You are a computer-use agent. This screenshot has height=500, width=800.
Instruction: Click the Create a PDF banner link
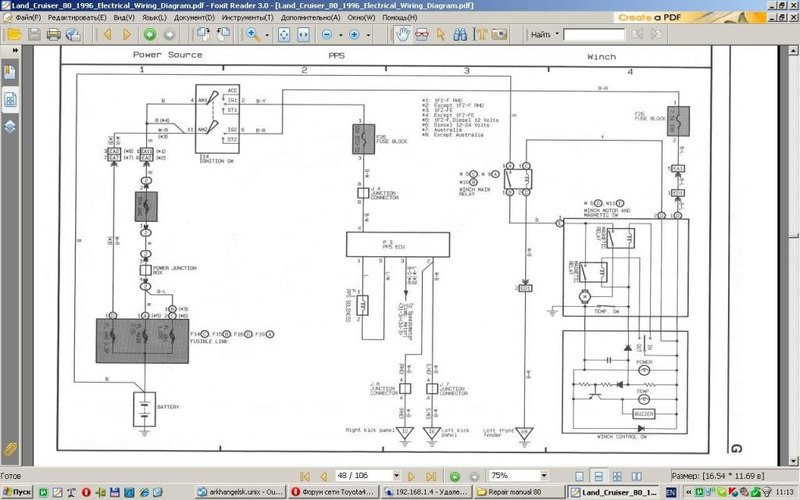pyautogui.click(x=650, y=18)
